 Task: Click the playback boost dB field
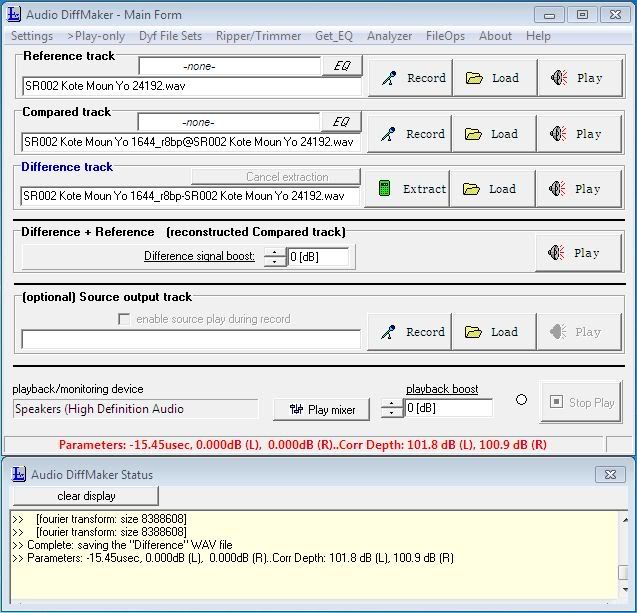[x=448, y=408]
